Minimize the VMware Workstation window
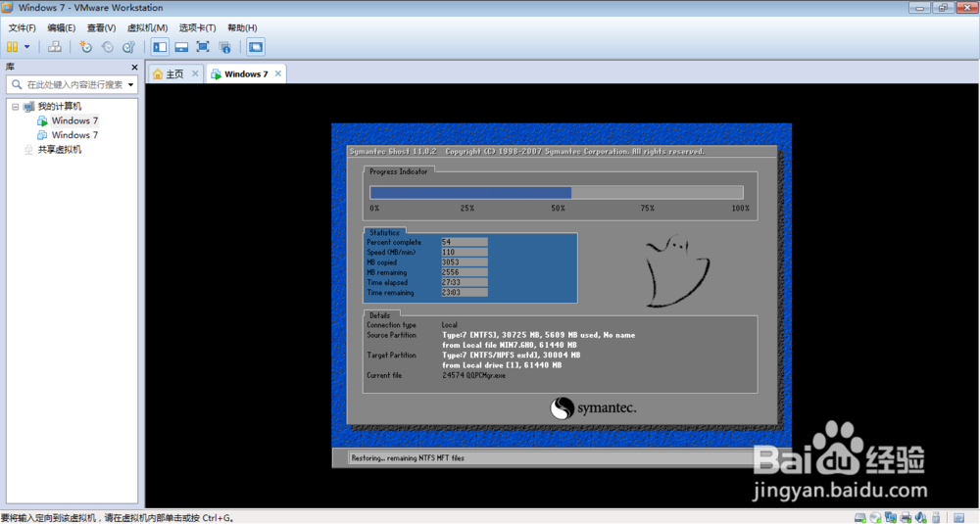 click(x=919, y=8)
